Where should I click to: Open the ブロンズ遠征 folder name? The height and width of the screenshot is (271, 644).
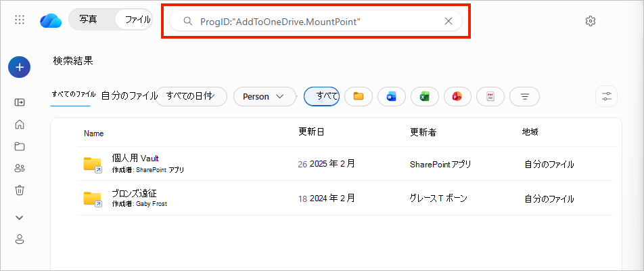pos(135,193)
